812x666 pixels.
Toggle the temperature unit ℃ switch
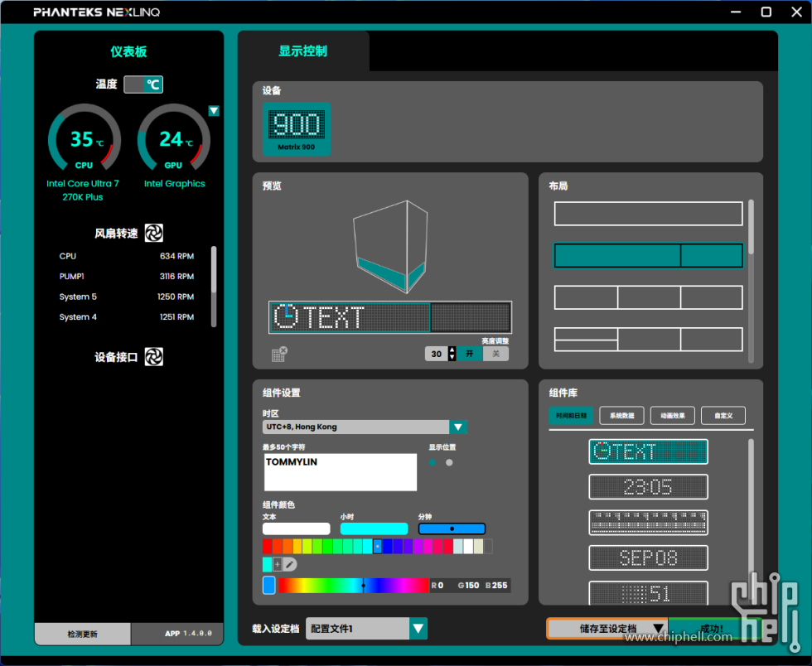click(x=143, y=84)
